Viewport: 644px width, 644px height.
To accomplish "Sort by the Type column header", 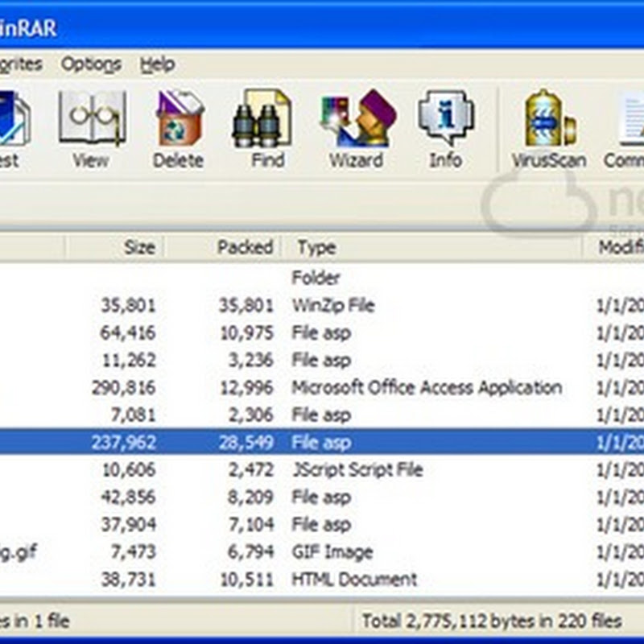I will pyautogui.click(x=316, y=247).
